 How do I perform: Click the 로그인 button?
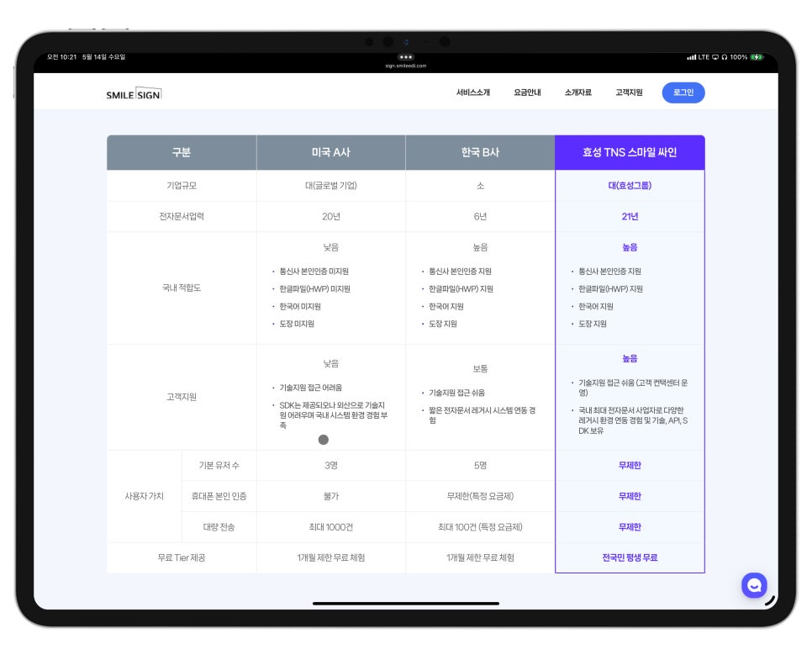point(683,92)
